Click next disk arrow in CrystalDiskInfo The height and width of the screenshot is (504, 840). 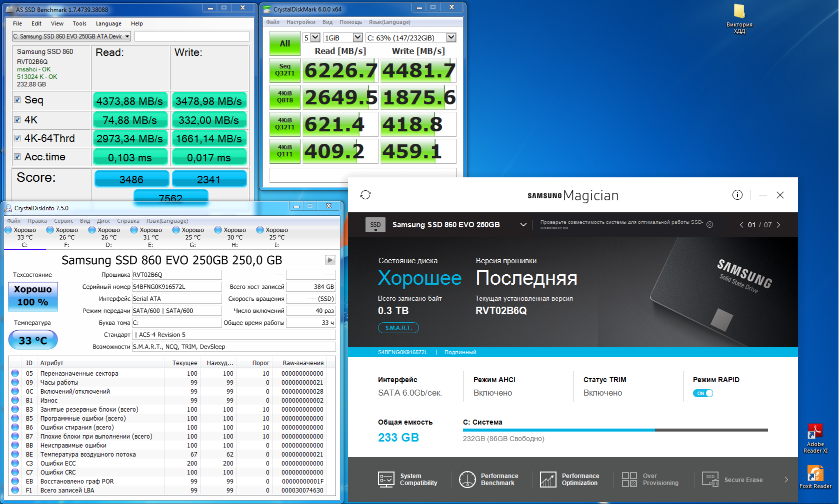click(x=330, y=260)
